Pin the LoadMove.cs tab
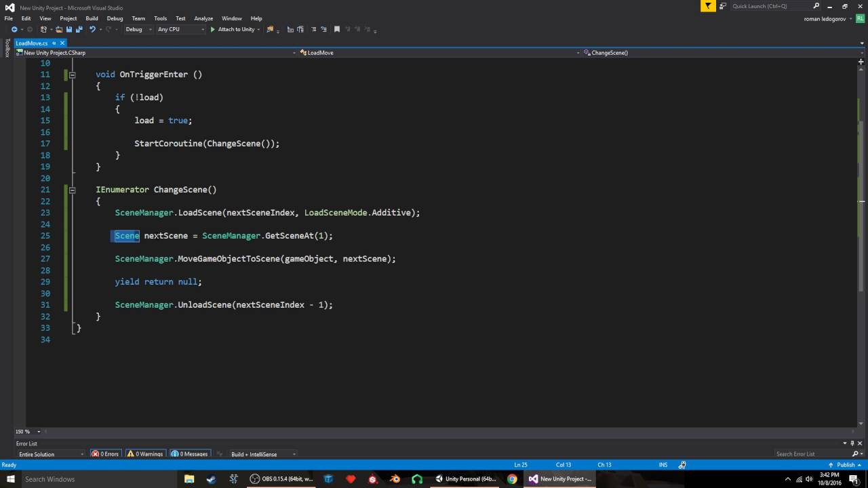This screenshot has width=868, height=488. 54,43
